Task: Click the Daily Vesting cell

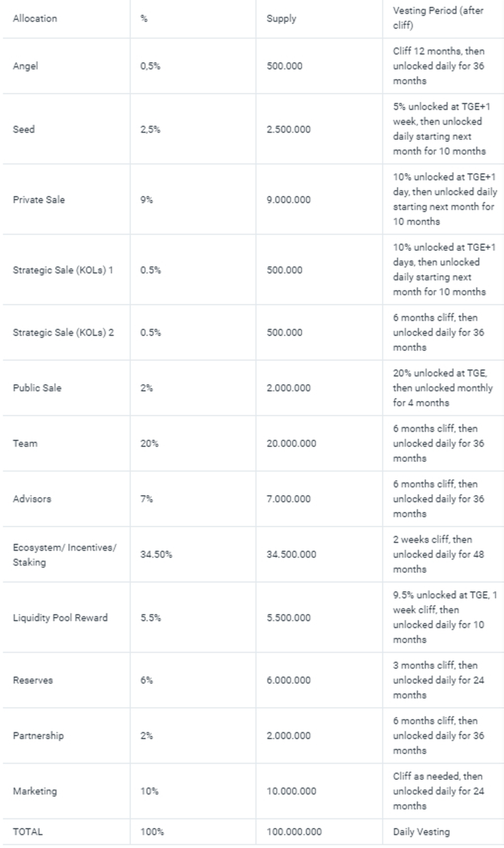Action: (421, 832)
